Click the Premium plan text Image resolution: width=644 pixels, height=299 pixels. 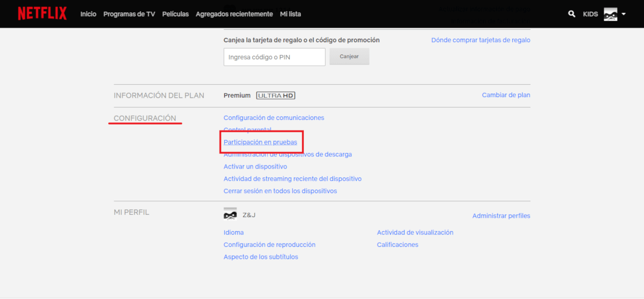tap(237, 95)
